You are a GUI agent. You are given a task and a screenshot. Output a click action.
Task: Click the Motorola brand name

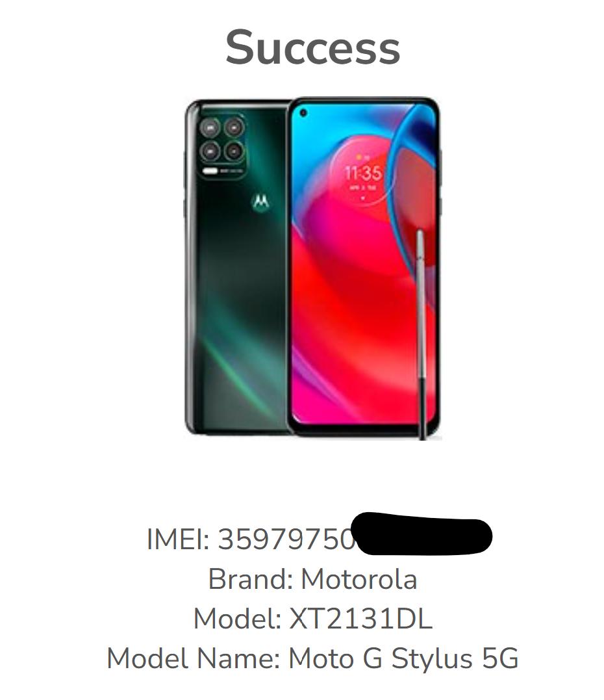pyautogui.click(x=359, y=580)
